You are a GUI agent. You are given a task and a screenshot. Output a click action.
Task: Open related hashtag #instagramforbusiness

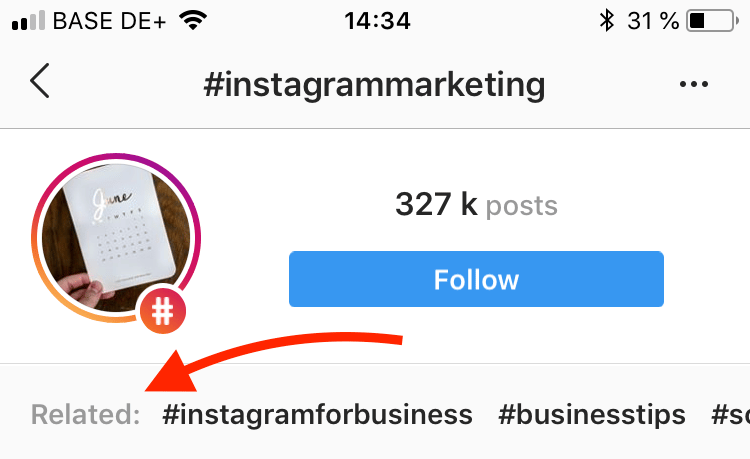(x=318, y=415)
